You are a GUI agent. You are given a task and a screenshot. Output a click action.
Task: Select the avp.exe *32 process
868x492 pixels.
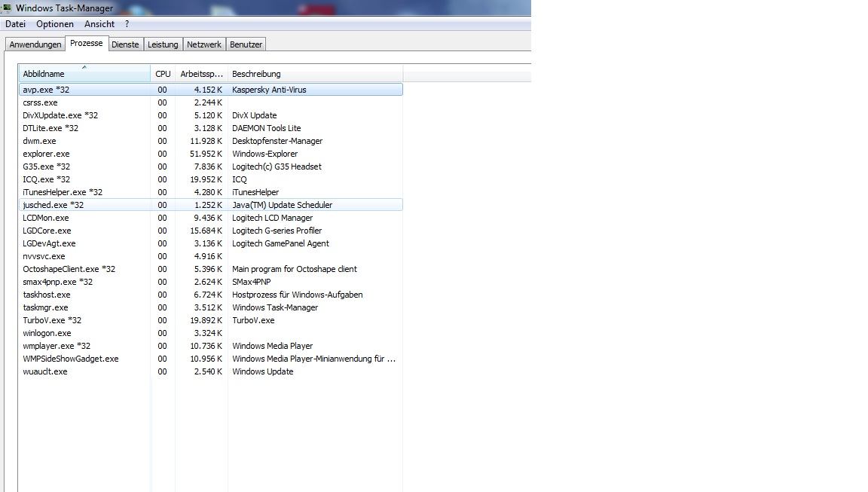[x=210, y=89]
